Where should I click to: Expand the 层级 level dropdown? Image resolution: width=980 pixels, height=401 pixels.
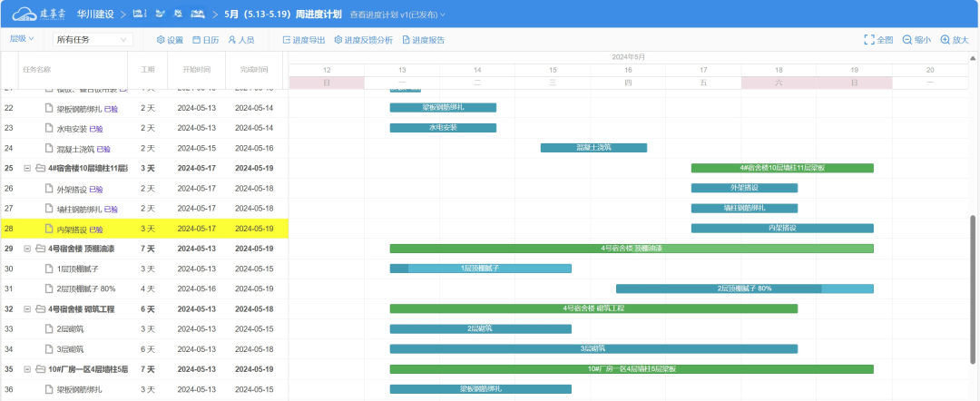click(x=22, y=39)
